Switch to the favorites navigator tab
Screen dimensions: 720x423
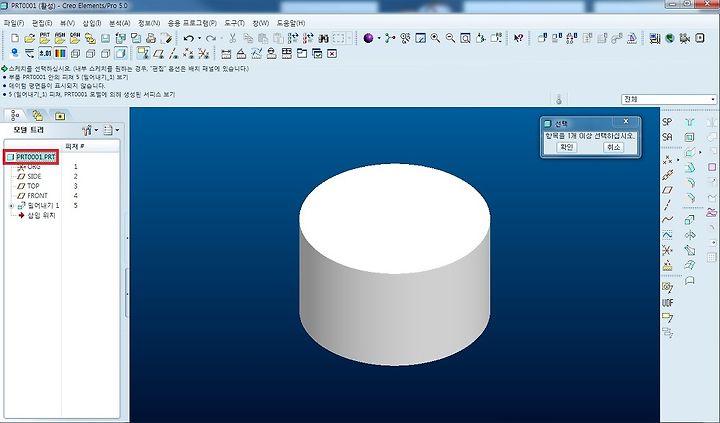pyautogui.click(x=60, y=116)
